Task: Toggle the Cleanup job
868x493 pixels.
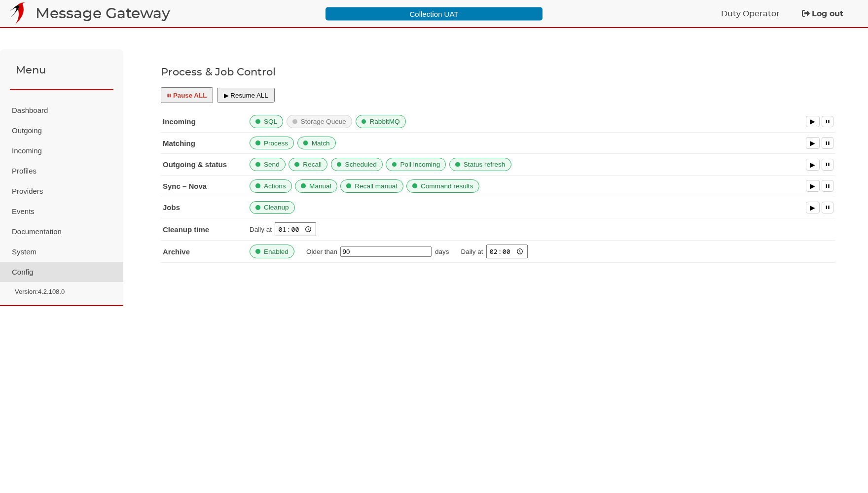Action: [272, 208]
